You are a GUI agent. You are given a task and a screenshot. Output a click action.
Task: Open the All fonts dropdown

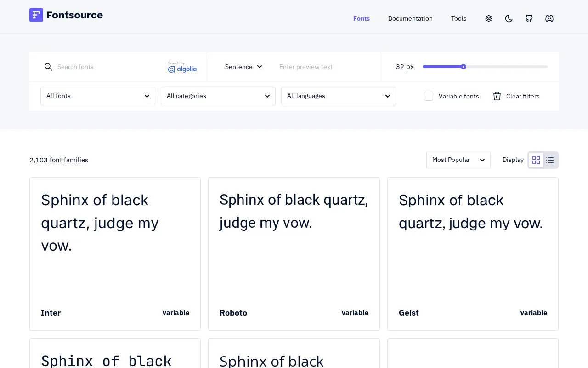(x=98, y=96)
